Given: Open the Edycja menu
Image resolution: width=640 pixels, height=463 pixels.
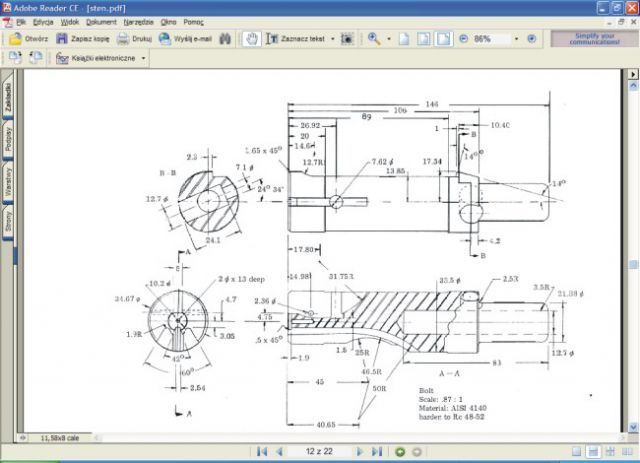Looking at the screenshot, I should click(43, 21).
